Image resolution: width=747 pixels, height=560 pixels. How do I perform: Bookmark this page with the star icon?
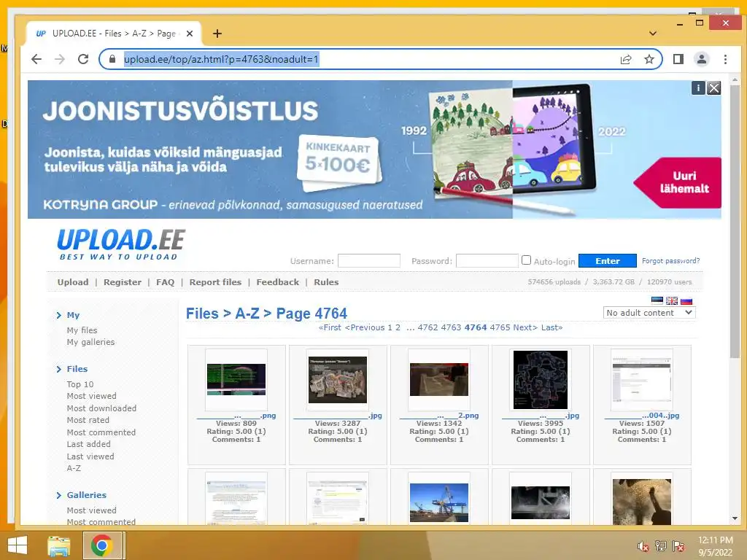649,59
